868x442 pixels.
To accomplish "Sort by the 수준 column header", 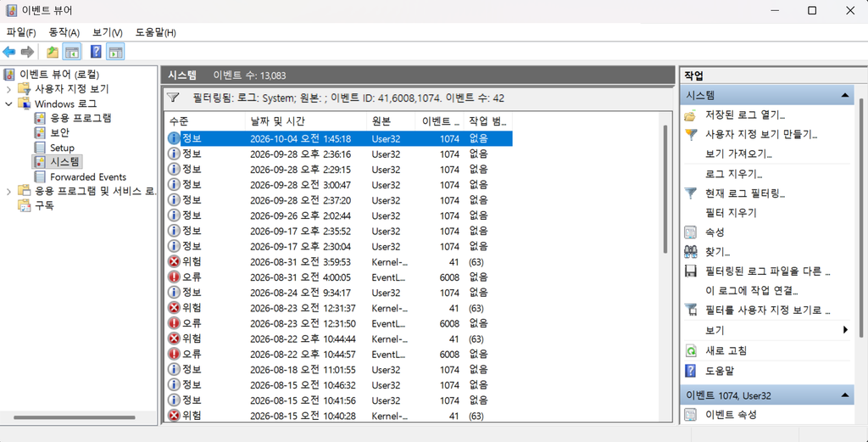I will coord(204,121).
